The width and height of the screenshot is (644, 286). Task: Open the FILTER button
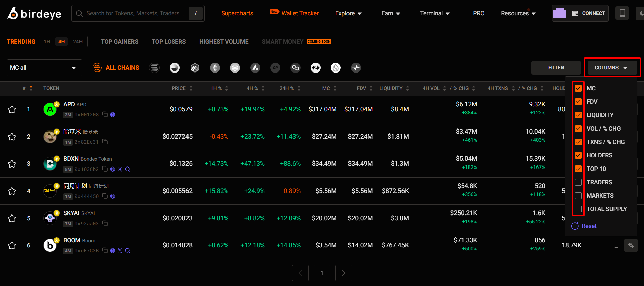pyautogui.click(x=556, y=68)
